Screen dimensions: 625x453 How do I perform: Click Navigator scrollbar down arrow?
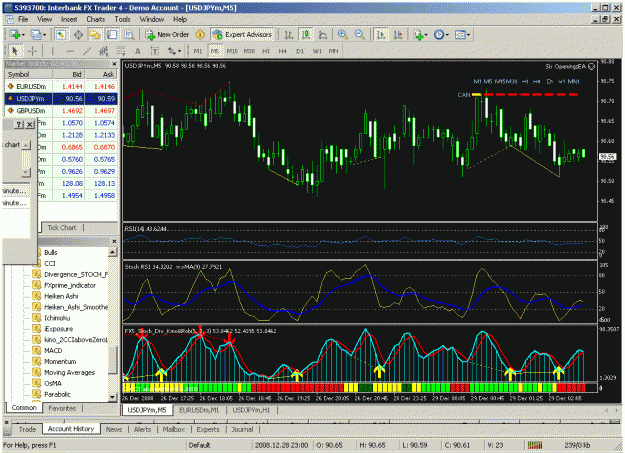(x=113, y=397)
